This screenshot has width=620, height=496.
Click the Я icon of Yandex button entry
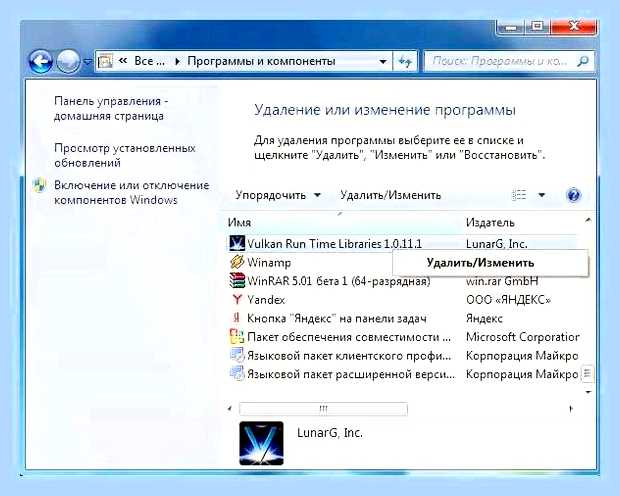(x=236, y=317)
